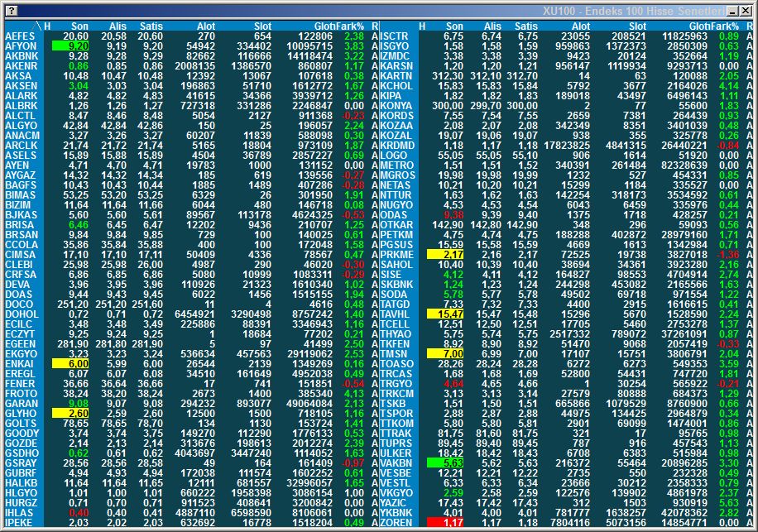
Task: Select the DOCO symbol
Action: (19, 304)
